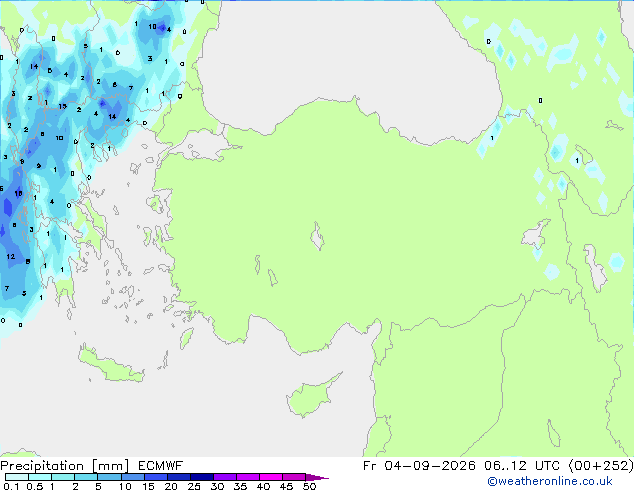Click the '15' precipitation value on the map
The height and width of the screenshot is (490, 634).
[62, 106]
